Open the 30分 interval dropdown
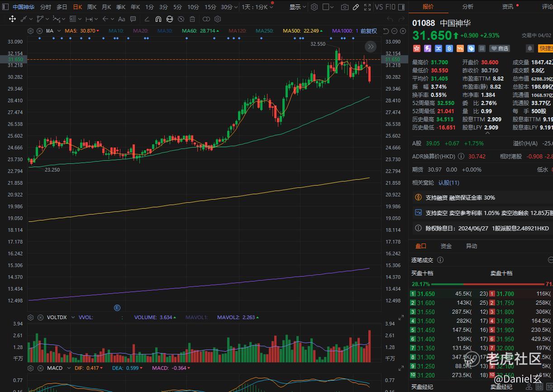Screen dimensions: 553x392 click(x=229, y=7)
